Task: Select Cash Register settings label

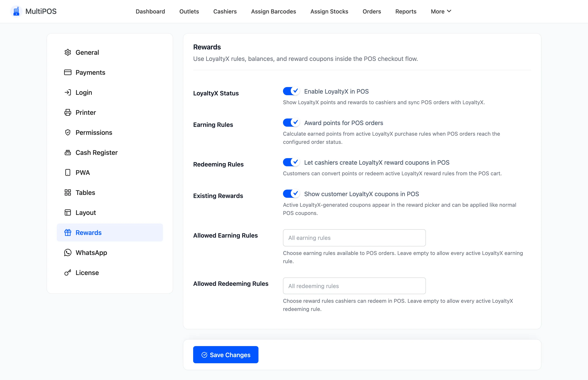Action: [96, 152]
